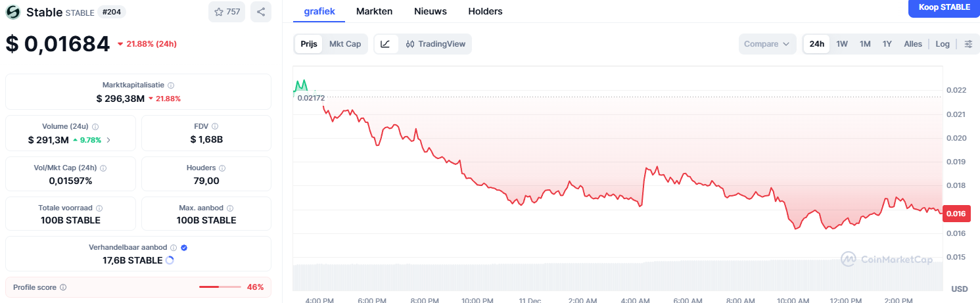
Task: Switch chart to Mkt Cap view
Action: 345,44
